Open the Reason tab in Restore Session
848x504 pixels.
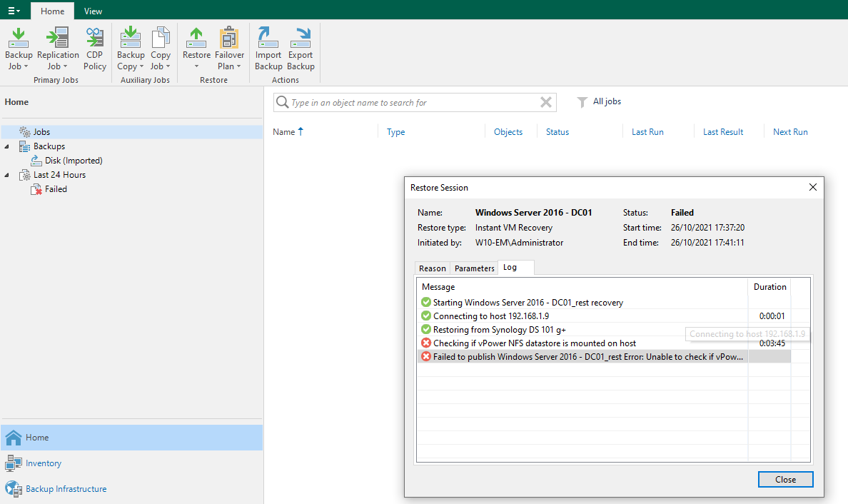[432, 268]
